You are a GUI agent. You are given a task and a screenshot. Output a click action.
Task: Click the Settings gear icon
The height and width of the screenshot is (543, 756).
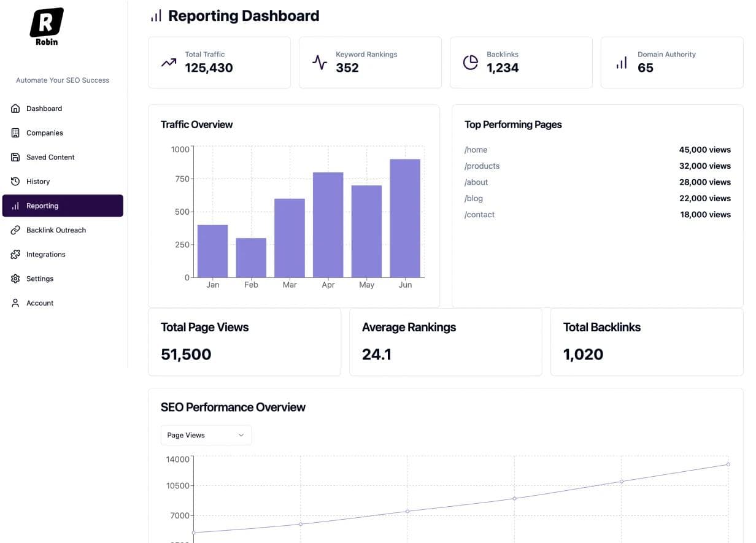[15, 279]
